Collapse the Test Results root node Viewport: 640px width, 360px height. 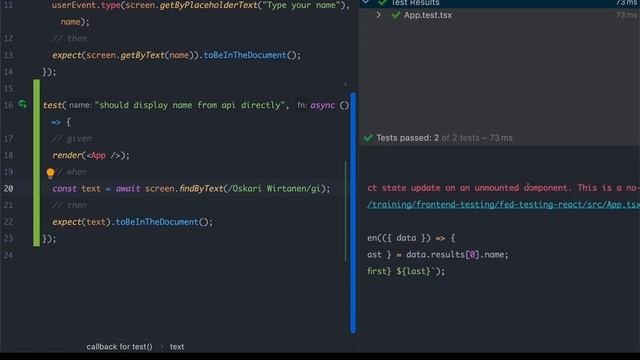click(x=366, y=2)
